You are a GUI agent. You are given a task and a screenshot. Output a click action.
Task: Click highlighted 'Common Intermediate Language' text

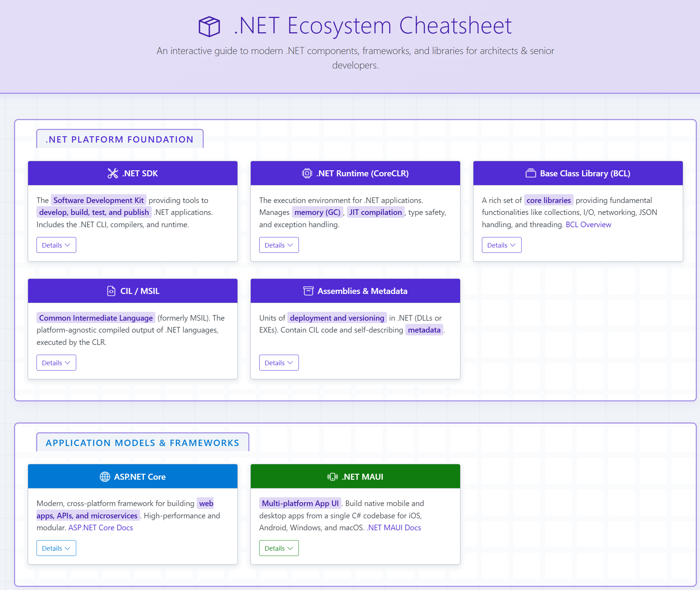tap(96, 318)
